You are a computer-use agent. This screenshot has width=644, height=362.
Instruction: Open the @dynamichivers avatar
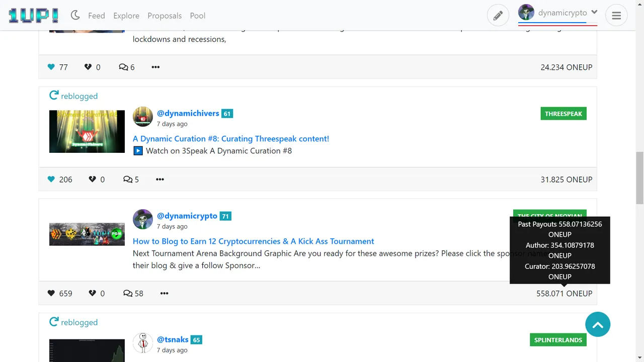click(143, 117)
